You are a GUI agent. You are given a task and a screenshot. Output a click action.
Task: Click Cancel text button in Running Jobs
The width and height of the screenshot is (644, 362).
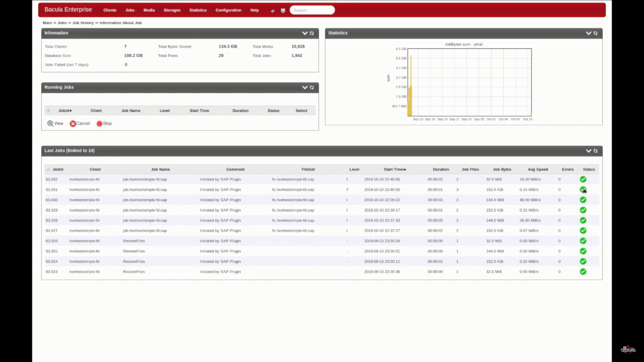coord(83,124)
